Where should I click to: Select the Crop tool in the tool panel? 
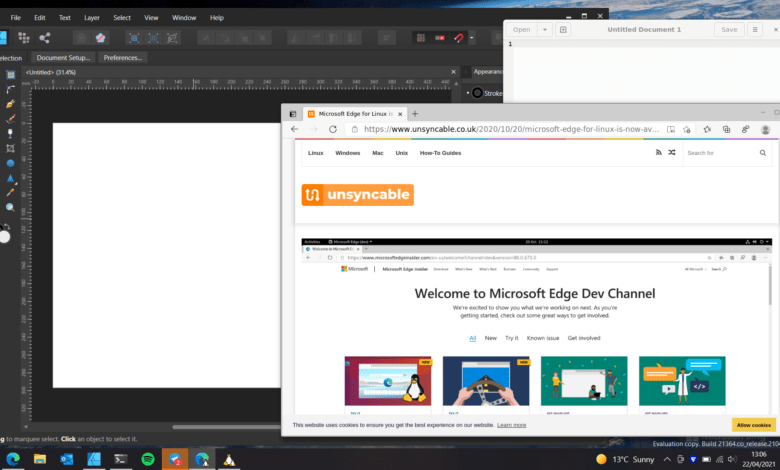[x=10, y=148]
